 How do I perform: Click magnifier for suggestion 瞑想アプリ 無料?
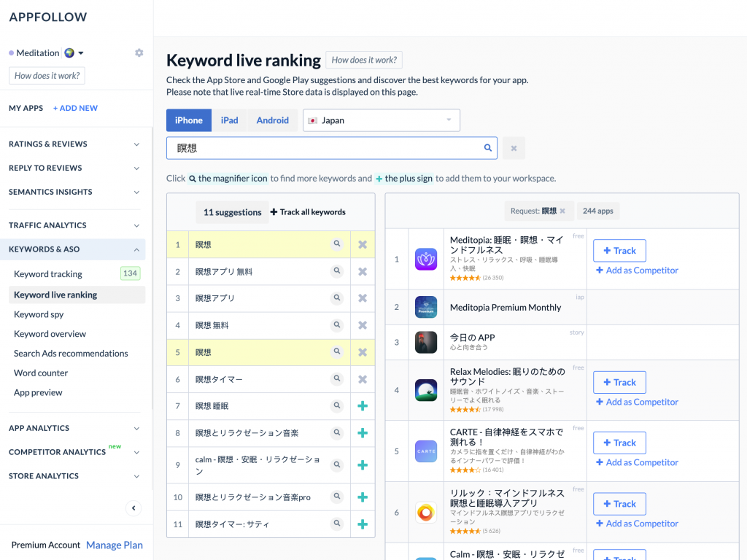coord(337,271)
